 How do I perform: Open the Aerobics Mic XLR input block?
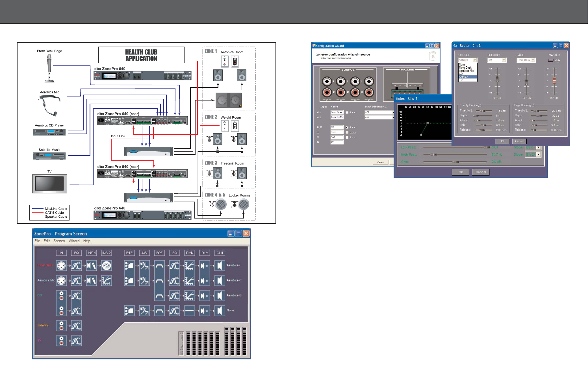pyautogui.click(x=61, y=280)
